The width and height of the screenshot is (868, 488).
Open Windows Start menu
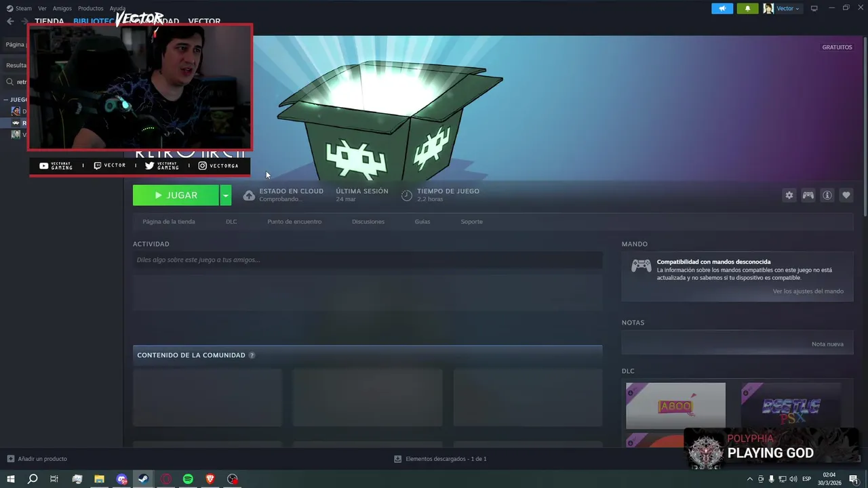pos(11,479)
